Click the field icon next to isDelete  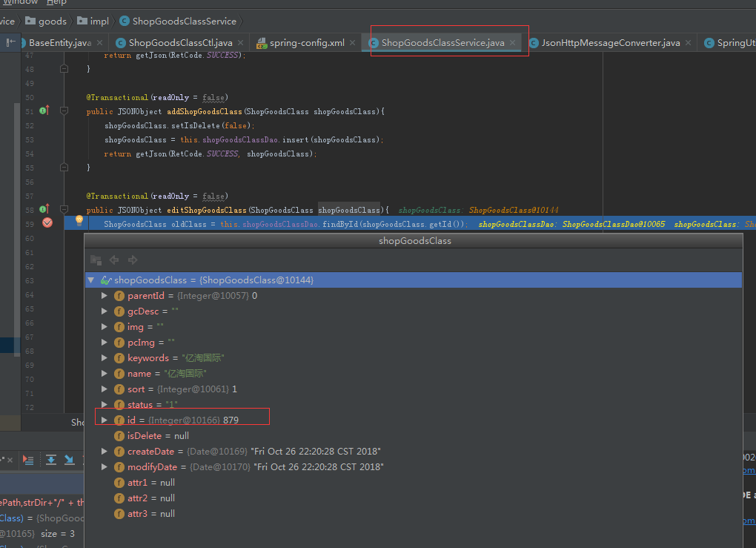pos(119,435)
